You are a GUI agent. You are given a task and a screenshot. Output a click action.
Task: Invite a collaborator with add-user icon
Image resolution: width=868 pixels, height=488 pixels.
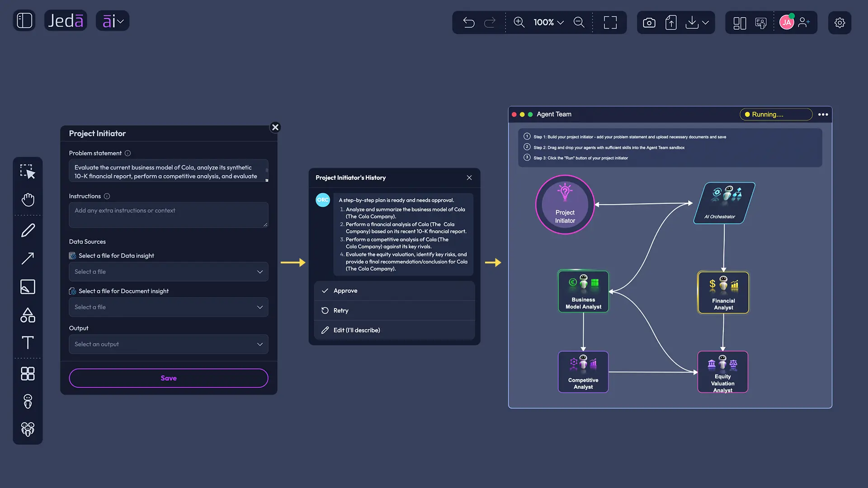(x=804, y=22)
